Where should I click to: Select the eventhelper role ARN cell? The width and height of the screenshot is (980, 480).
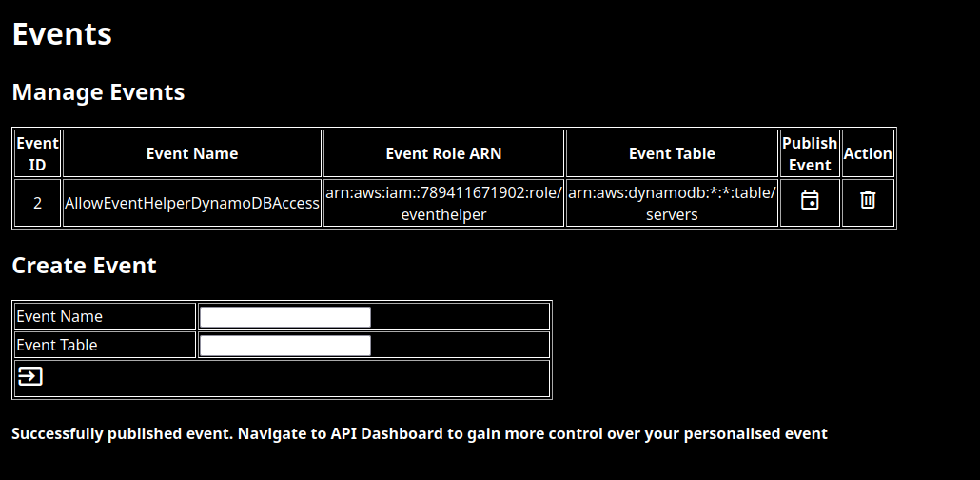(443, 203)
